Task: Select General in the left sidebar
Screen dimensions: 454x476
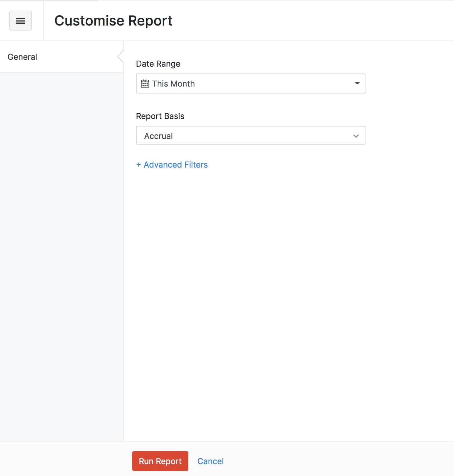Action: click(22, 57)
